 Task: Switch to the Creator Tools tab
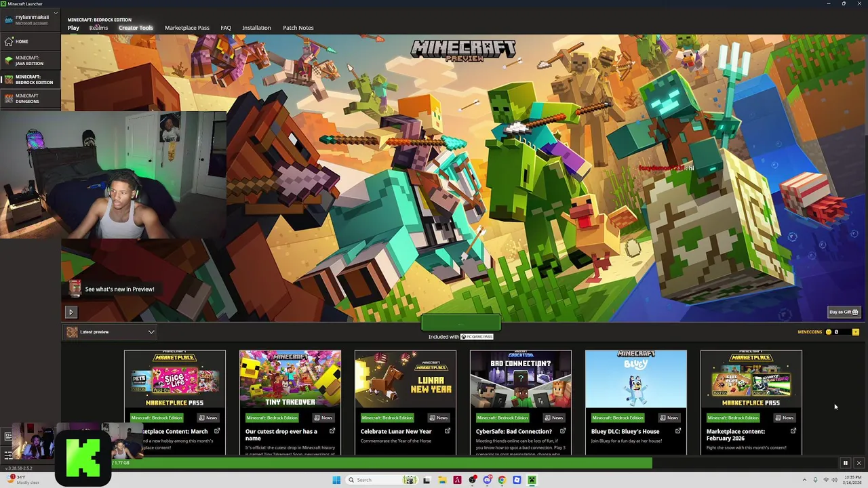coord(136,28)
